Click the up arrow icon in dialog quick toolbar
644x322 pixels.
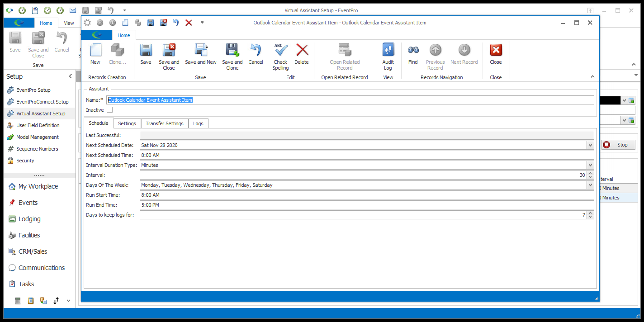[x=100, y=23]
